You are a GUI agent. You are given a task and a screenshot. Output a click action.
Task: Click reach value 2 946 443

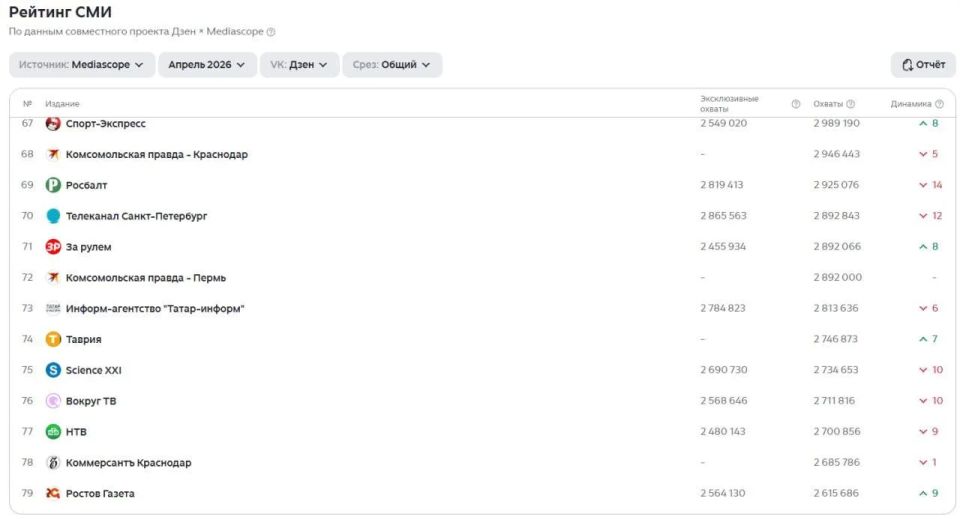836,154
